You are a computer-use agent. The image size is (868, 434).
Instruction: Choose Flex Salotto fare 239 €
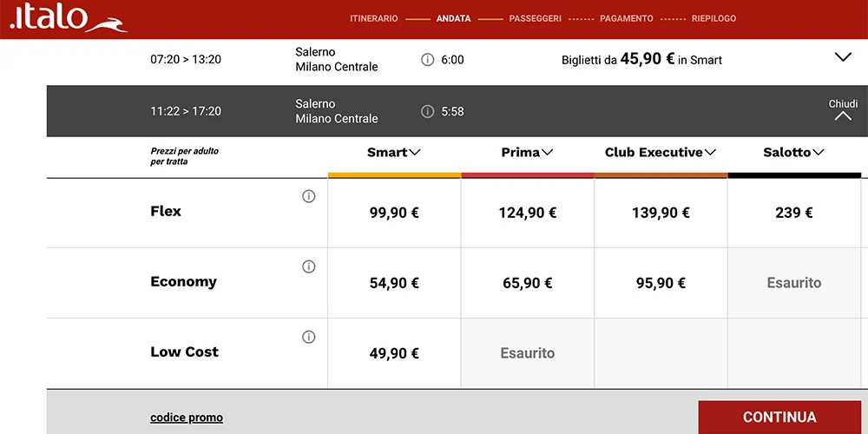coord(793,213)
